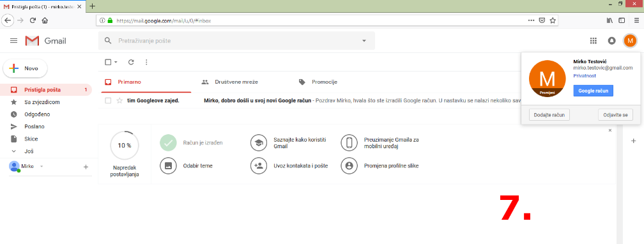Click the 10 % setup progress circle
Image resolution: width=644 pixels, height=244 pixels.
tap(125, 146)
